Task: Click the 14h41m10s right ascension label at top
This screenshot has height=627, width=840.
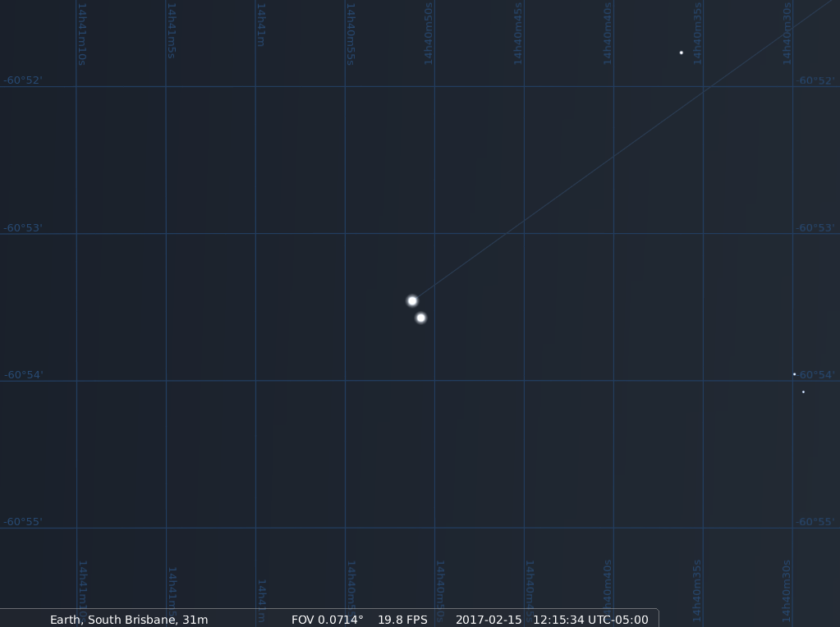Action: pyautogui.click(x=81, y=33)
